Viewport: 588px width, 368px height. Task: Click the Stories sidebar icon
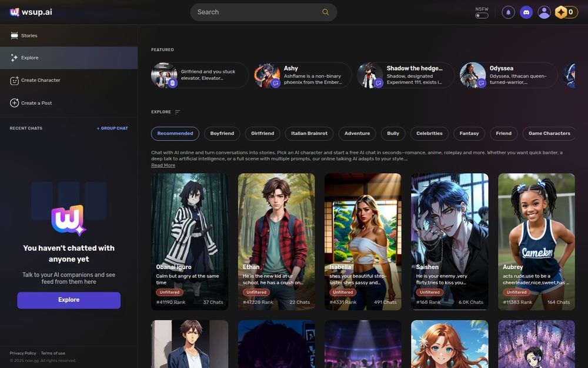[14, 36]
